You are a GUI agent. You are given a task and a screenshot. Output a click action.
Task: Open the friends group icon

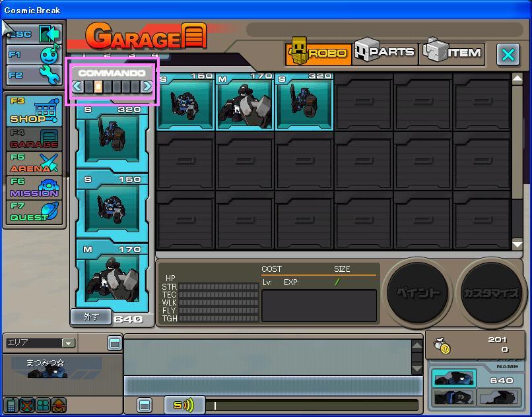43,404
